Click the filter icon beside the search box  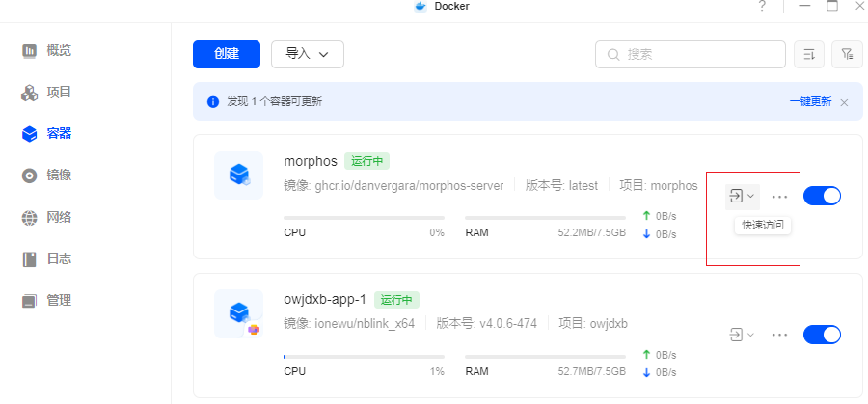(x=847, y=54)
